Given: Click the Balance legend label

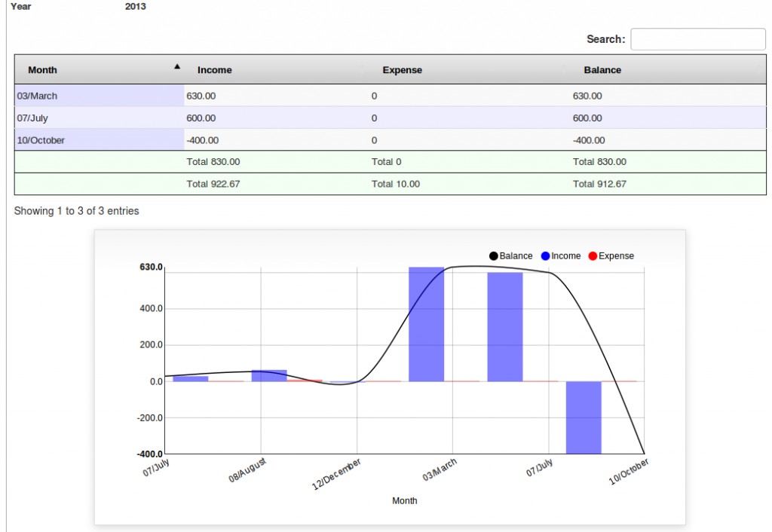Looking at the screenshot, I should (516, 256).
